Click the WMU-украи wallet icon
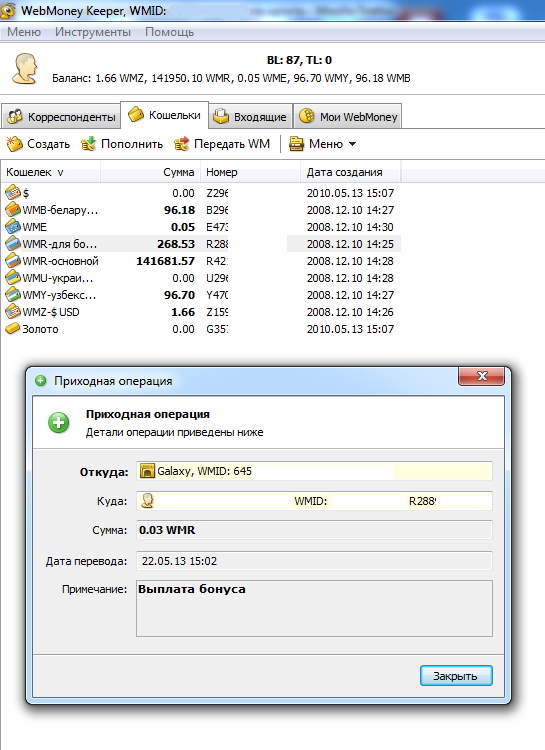This screenshot has height=750, width=545. [x=13, y=278]
